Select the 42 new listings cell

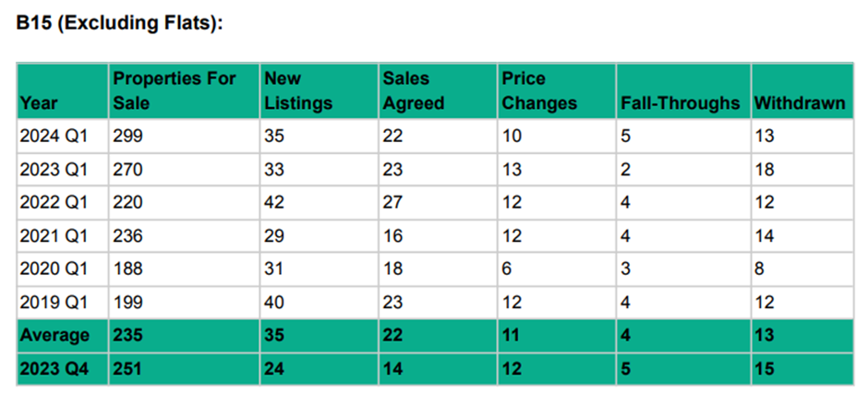[274, 203]
